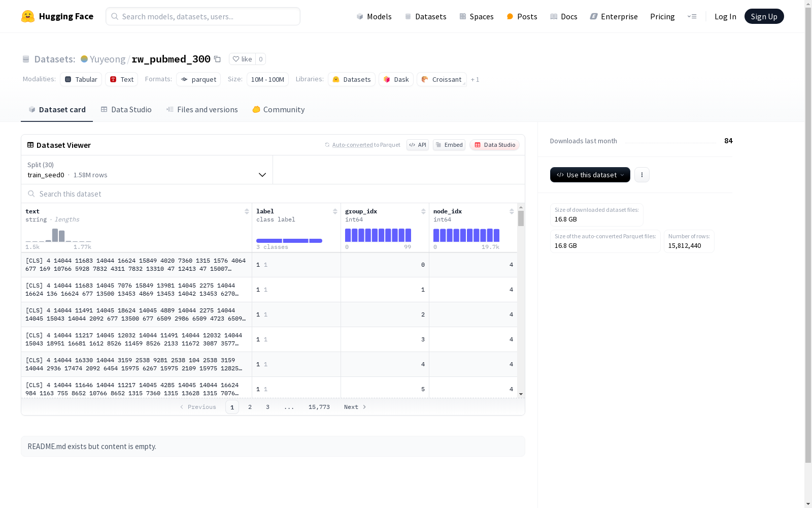
Task: Select the Croissant library tag
Action: [x=442, y=79]
